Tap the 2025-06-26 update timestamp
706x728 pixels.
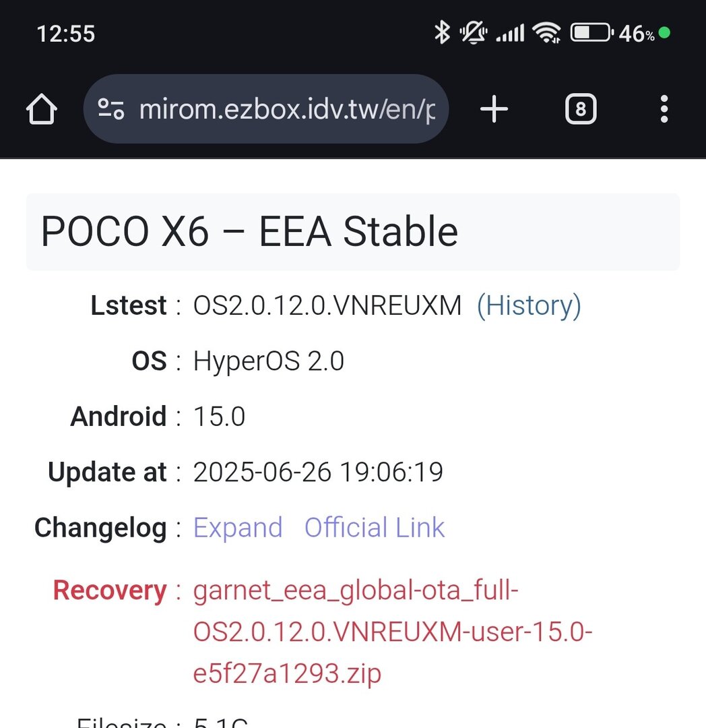318,472
